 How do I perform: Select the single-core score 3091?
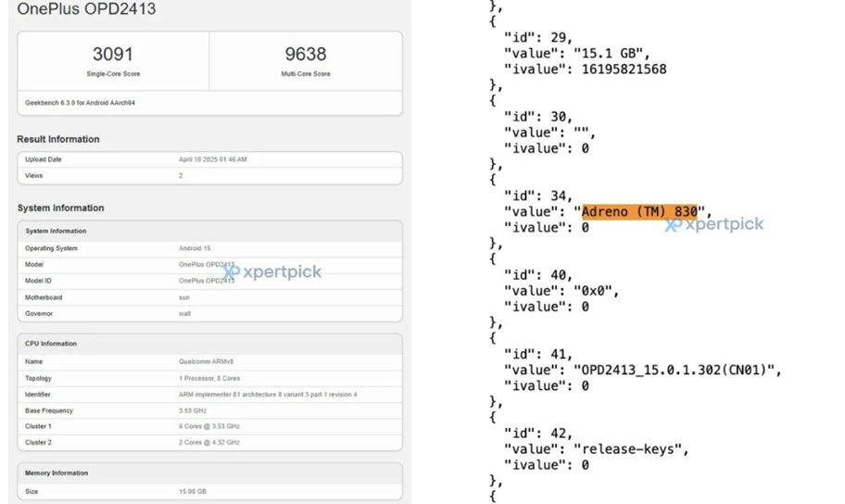click(x=112, y=54)
